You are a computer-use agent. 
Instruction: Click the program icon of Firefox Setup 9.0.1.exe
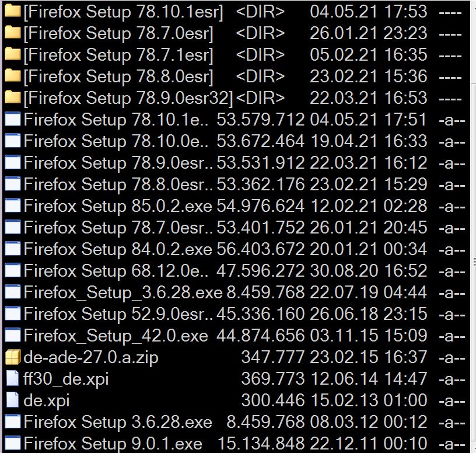click(13, 442)
